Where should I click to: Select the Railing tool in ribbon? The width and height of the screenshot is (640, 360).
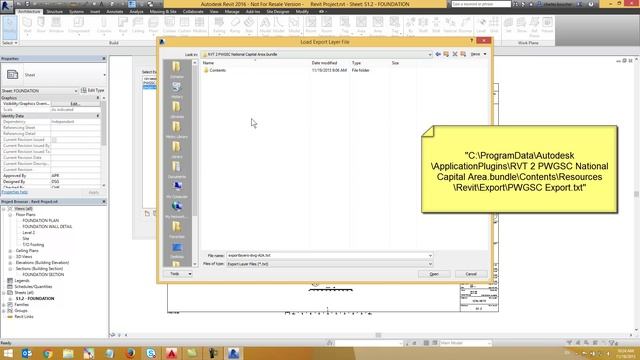[219, 26]
